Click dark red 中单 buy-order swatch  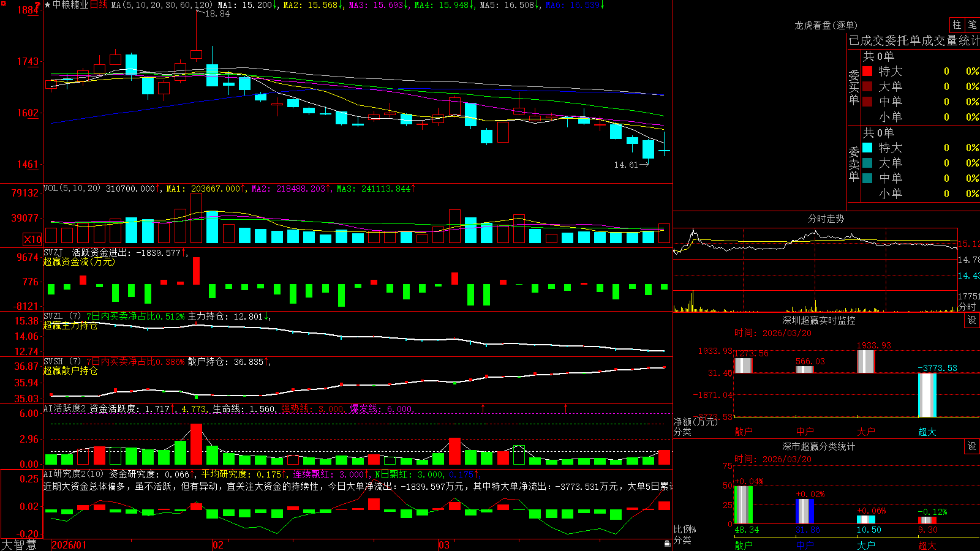(867, 102)
